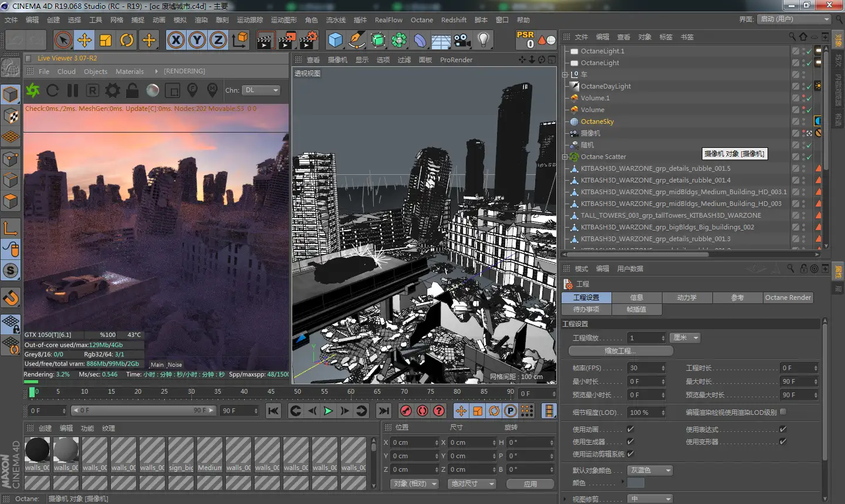
Task: Toggle Z axis lock
Action: click(218, 40)
